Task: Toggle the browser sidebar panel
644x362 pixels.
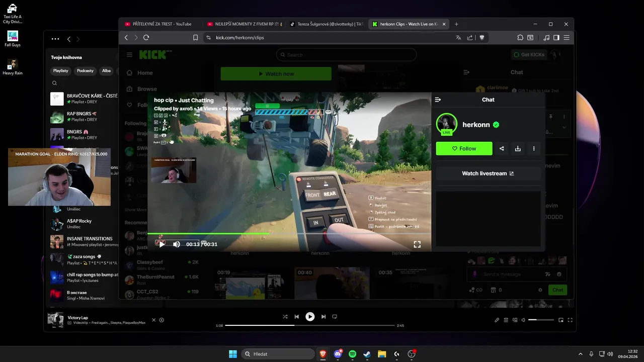Action: [x=556, y=38]
